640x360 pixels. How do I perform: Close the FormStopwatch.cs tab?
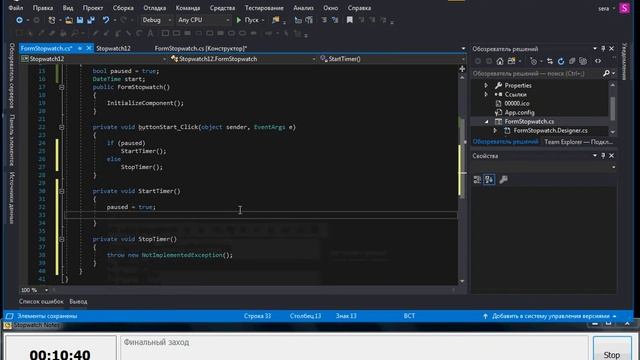(x=89, y=48)
